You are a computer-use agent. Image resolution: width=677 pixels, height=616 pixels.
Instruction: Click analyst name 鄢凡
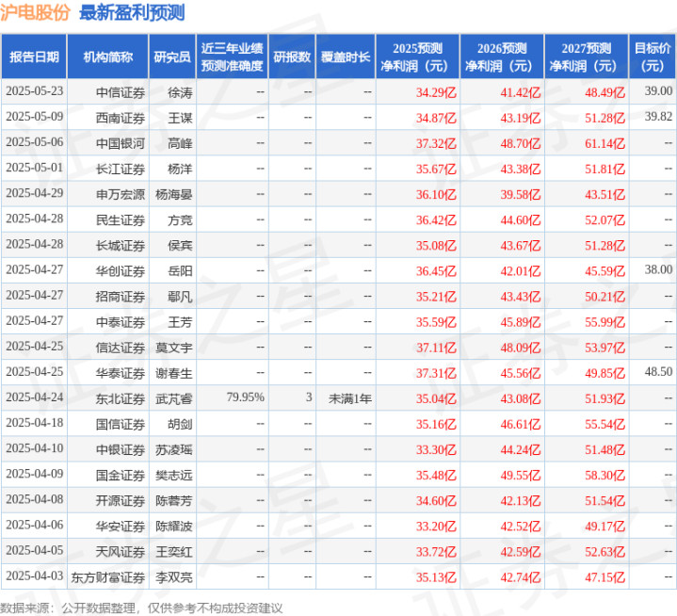tap(180, 297)
